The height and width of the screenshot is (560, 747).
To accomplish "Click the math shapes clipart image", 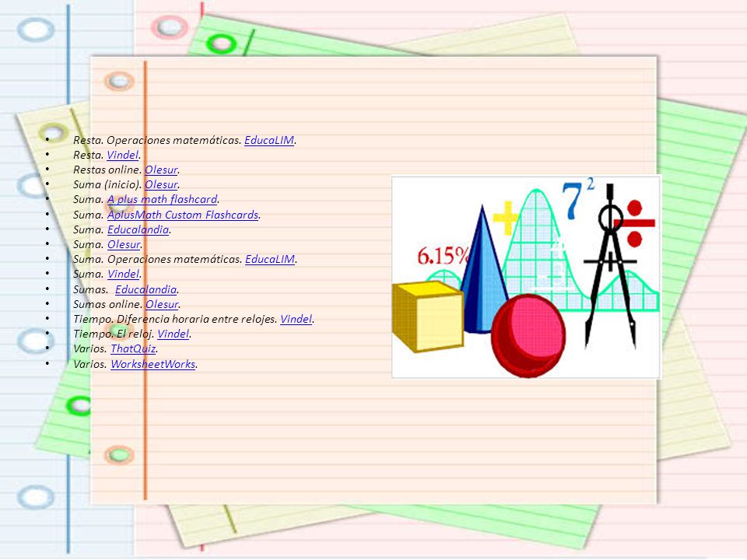I will point(527,277).
